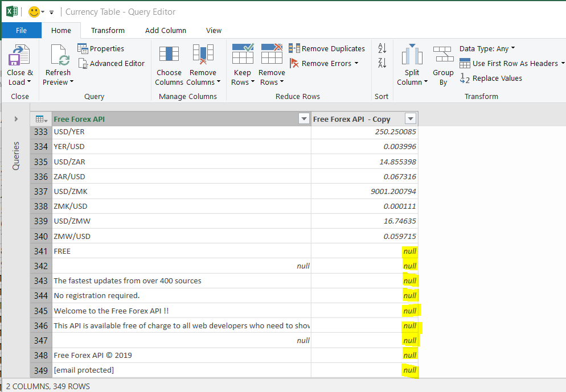Click Remove Duplicates
Viewport: 566px width, 392px height.
pos(327,48)
